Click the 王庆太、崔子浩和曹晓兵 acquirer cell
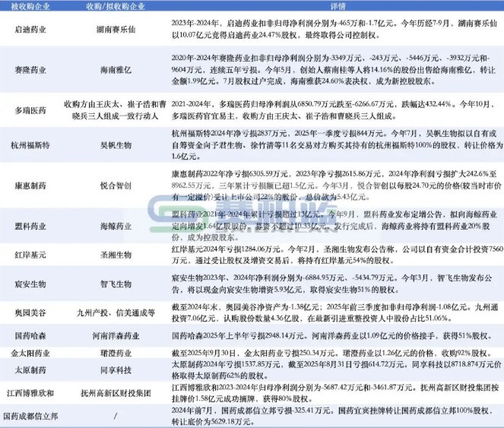The width and height of the screenshot is (504, 428). point(116,110)
